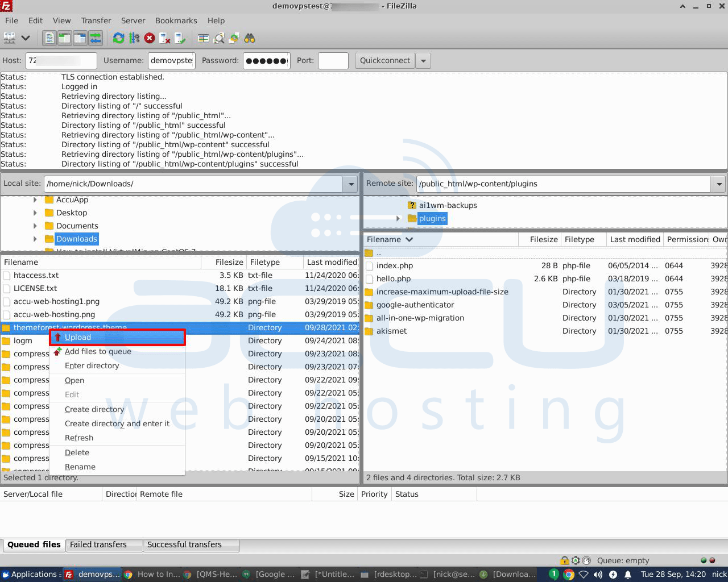The width and height of the screenshot is (728, 582).
Task: Expand the Desktop folder node
Action: click(x=35, y=213)
